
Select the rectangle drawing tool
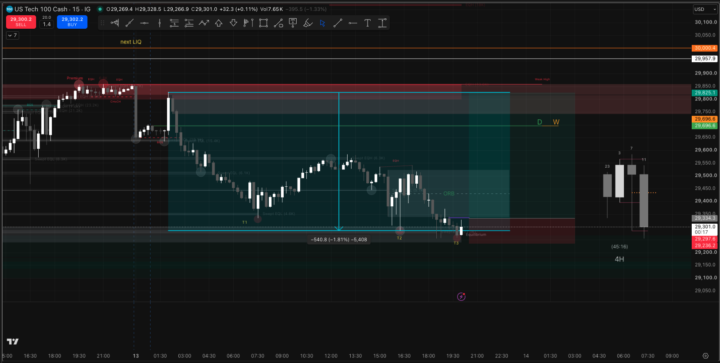[x=263, y=23]
